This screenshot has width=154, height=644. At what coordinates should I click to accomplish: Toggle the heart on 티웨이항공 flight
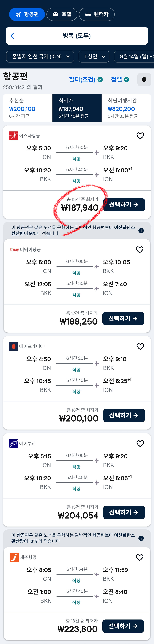point(139,250)
